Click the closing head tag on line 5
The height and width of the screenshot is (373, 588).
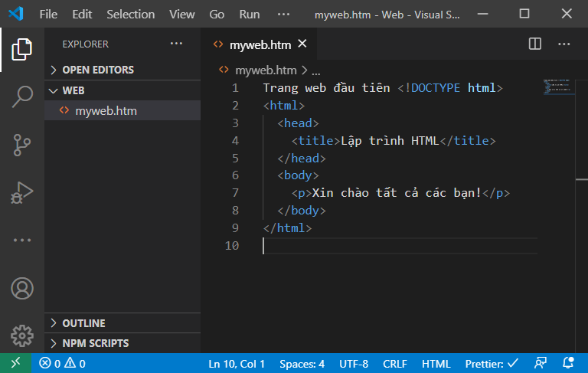pos(302,159)
